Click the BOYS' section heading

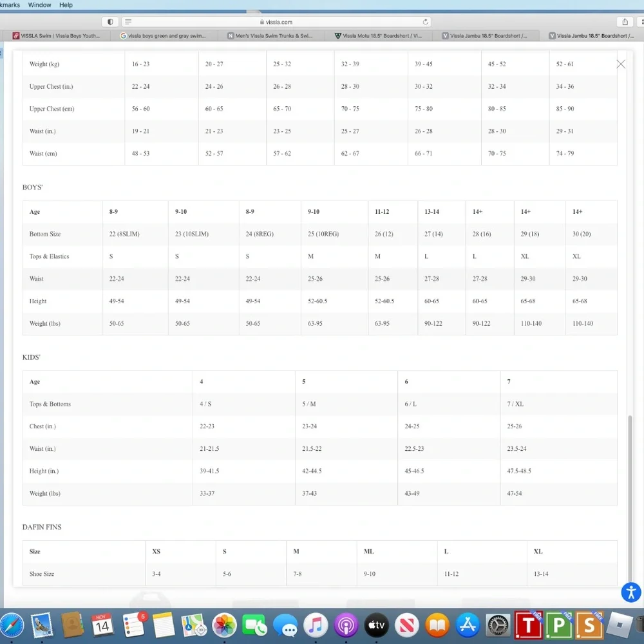pos(32,187)
